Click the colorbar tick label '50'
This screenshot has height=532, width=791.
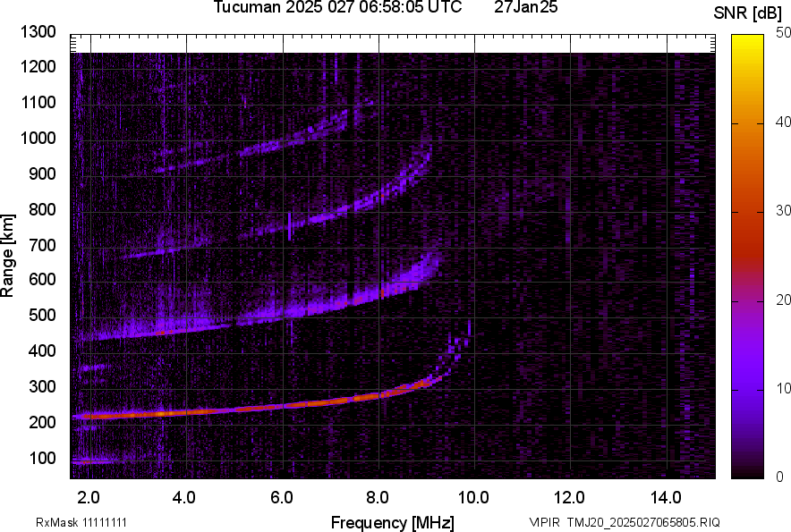click(x=782, y=33)
